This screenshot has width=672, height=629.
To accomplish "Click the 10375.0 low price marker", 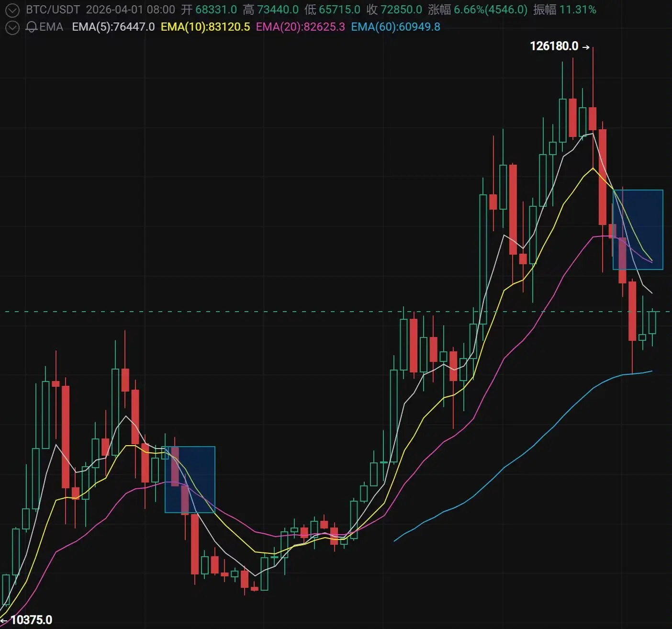I will 31,620.
